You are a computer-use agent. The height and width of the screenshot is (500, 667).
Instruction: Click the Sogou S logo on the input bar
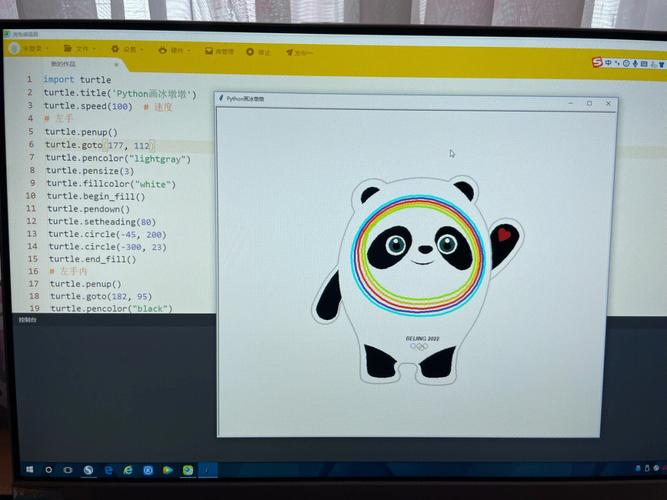(x=597, y=63)
